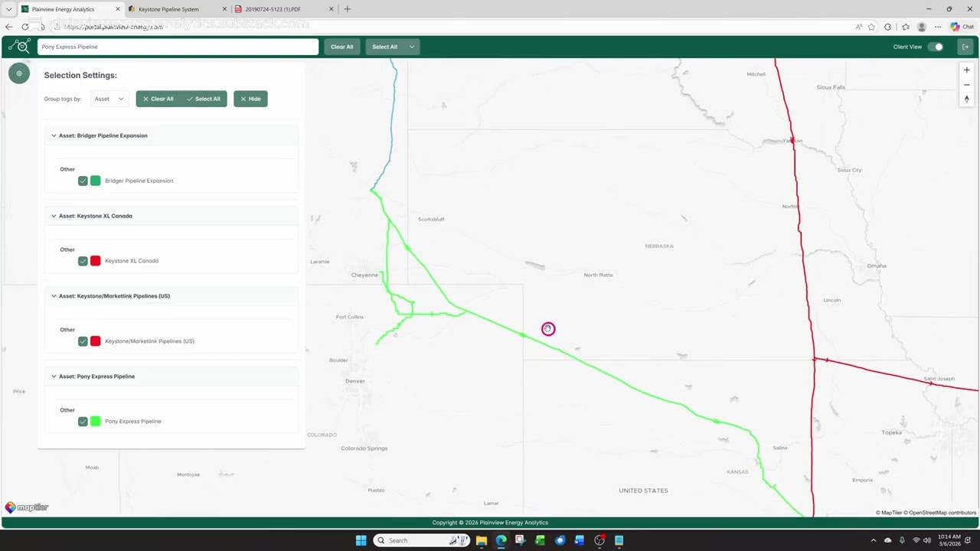Image resolution: width=980 pixels, height=551 pixels.
Task: Reset map bearing with compass icon
Action: (966, 99)
